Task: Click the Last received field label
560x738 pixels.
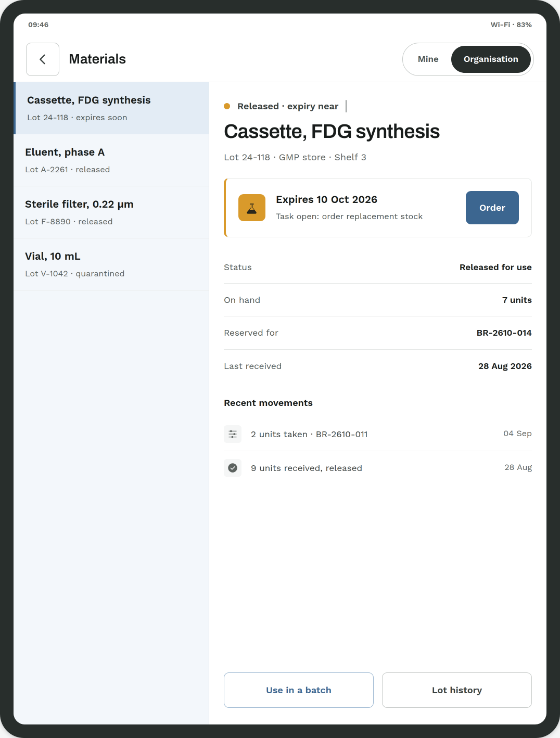Action: [x=252, y=366]
